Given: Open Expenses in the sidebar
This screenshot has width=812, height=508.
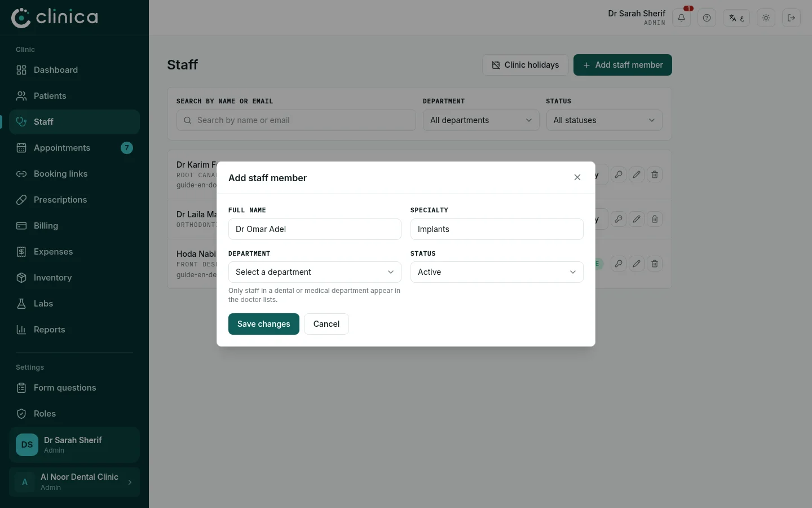Looking at the screenshot, I should (74, 252).
